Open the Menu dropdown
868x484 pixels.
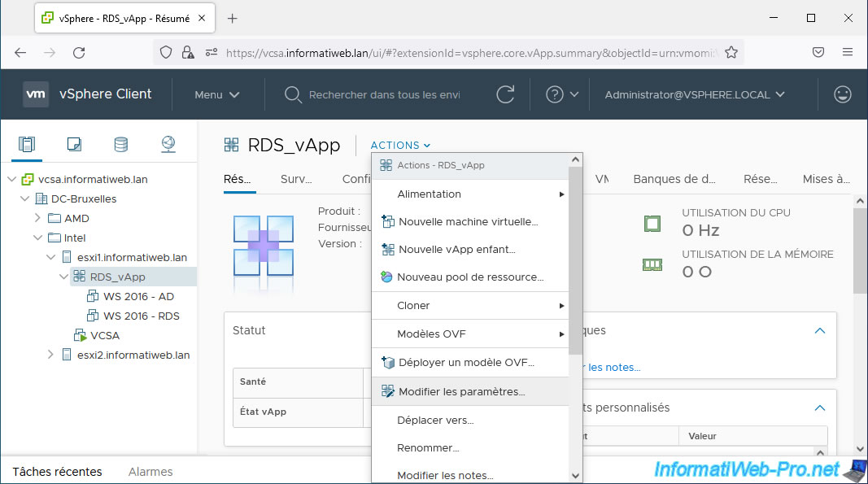coord(217,94)
